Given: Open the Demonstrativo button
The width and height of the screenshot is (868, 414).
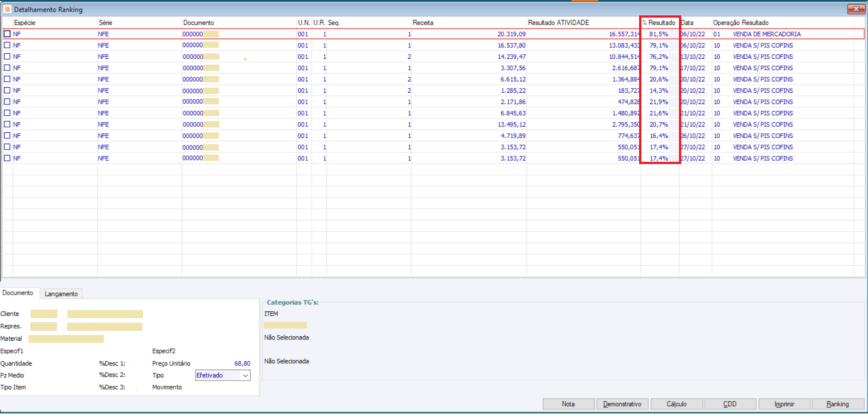Looking at the screenshot, I should click(x=622, y=404).
